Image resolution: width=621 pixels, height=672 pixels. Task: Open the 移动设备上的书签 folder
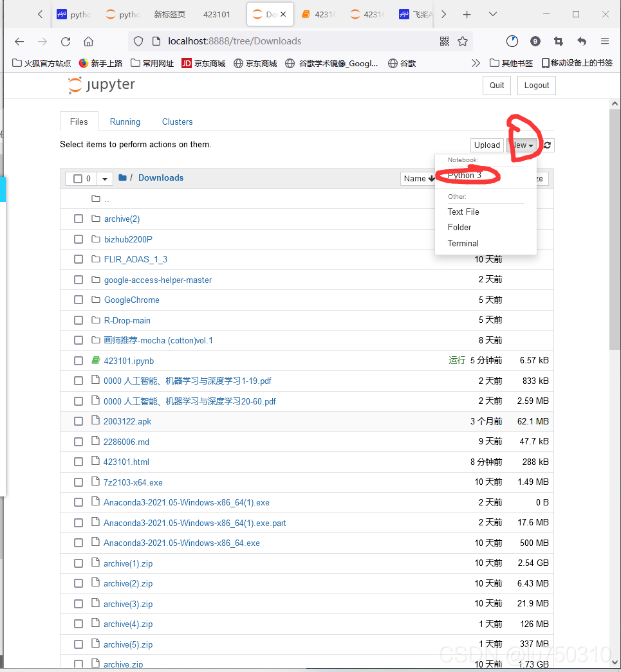(x=577, y=64)
